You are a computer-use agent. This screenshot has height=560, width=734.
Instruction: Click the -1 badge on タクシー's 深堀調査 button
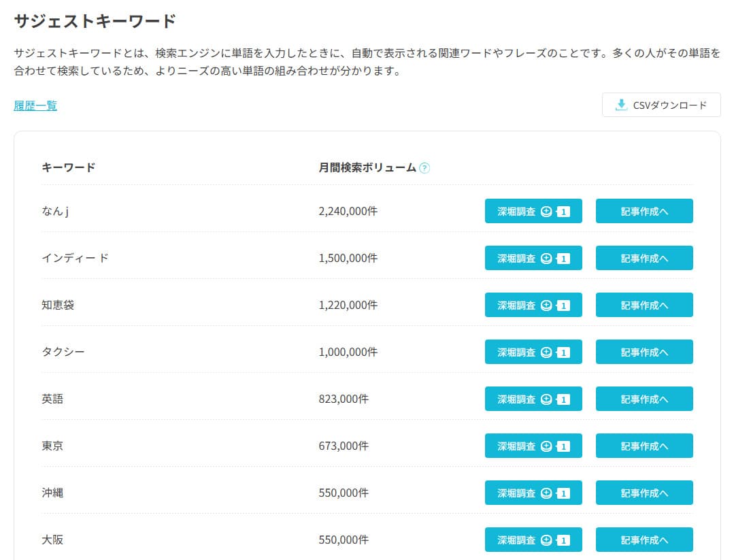point(565,352)
